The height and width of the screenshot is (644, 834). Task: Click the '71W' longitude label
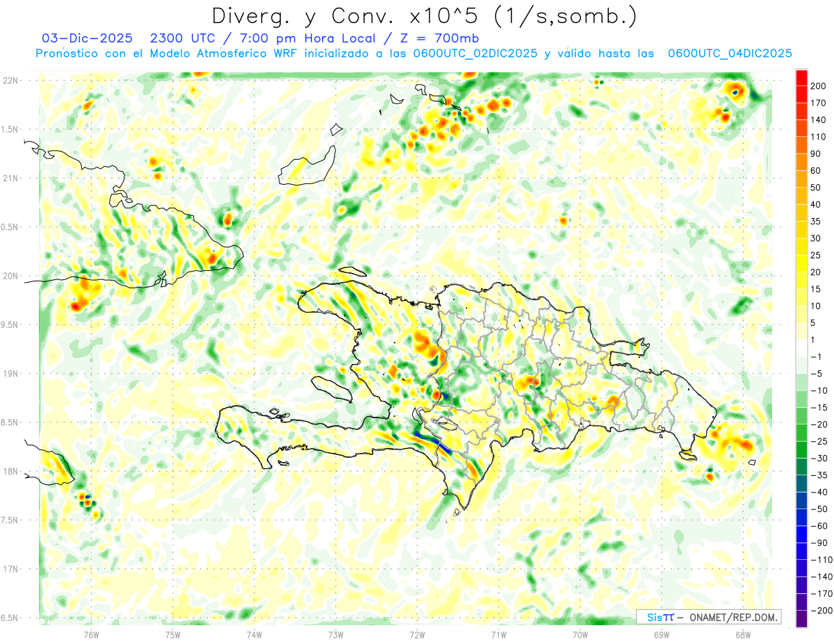tap(498, 634)
